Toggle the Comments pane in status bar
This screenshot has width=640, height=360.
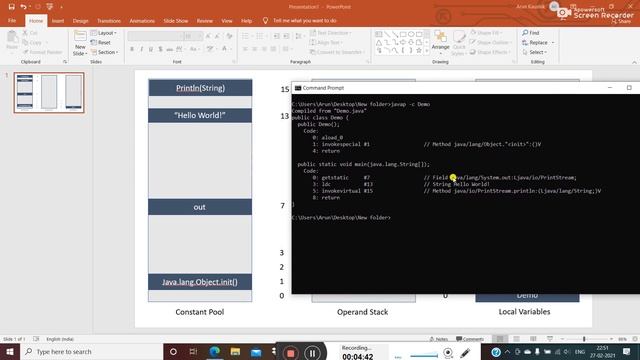[470, 339]
